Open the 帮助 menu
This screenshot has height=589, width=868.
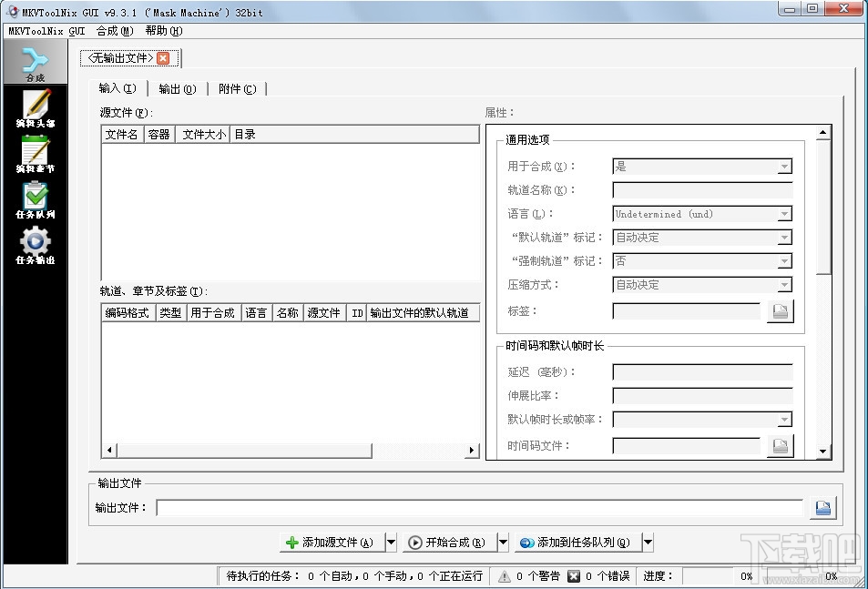click(x=160, y=30)
